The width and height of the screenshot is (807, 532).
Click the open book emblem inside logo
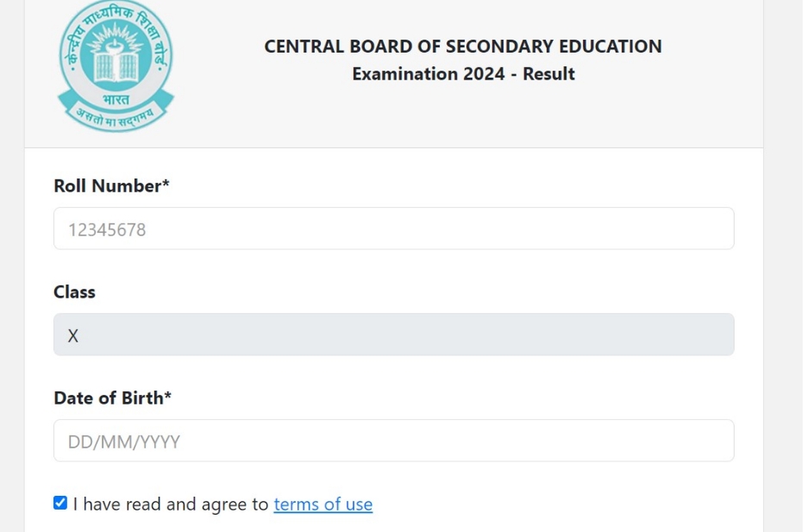click(116, 66)
